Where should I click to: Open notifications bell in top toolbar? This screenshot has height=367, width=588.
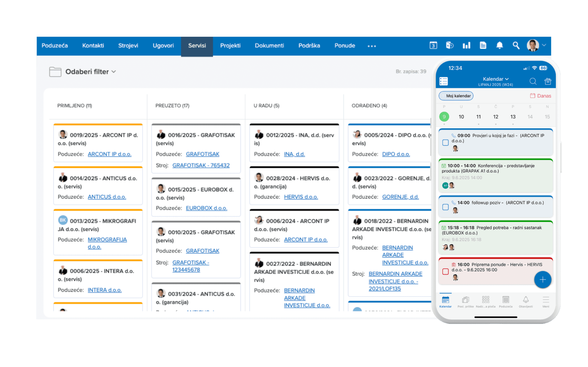point(499,45)
